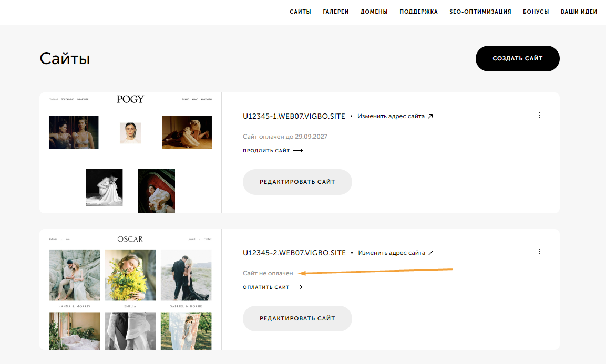
Task: Open Ваши идеи in top navigation
Action: [579, 12]
